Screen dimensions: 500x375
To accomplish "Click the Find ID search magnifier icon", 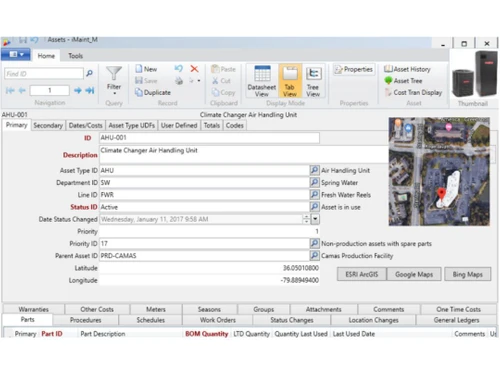I will click(x=89, y=73).
